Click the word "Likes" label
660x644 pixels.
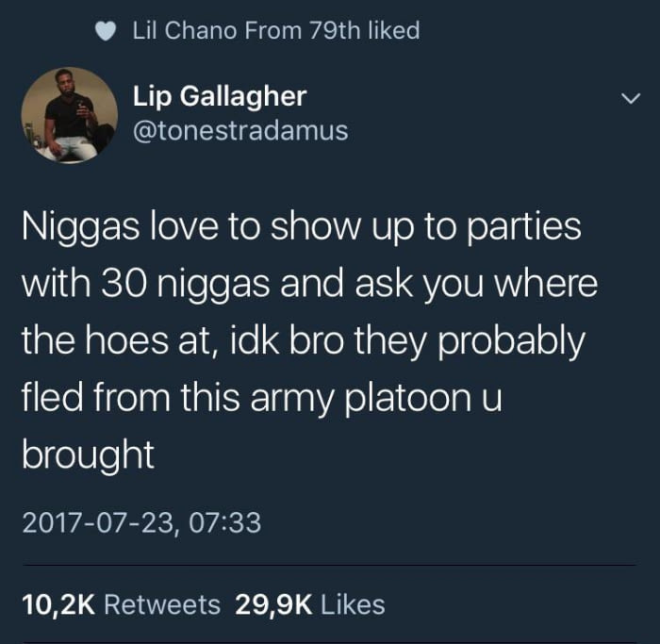[x=354, y=604]
